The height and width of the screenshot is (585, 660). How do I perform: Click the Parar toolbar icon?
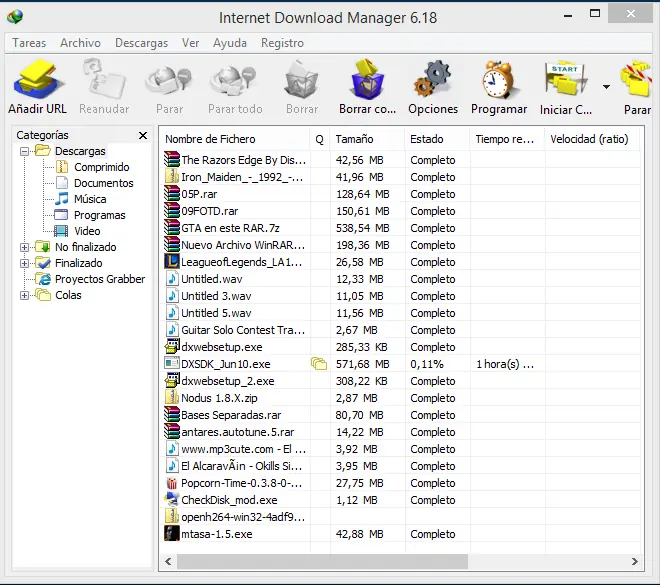tap(169, 80)
